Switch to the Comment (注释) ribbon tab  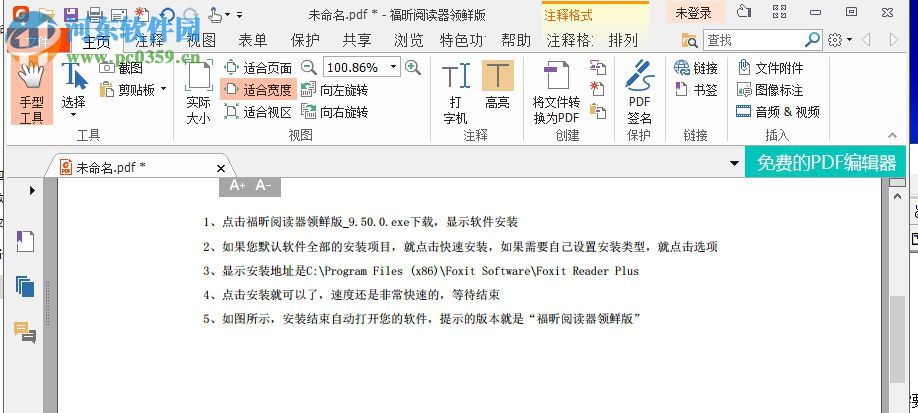coord(150,40)
